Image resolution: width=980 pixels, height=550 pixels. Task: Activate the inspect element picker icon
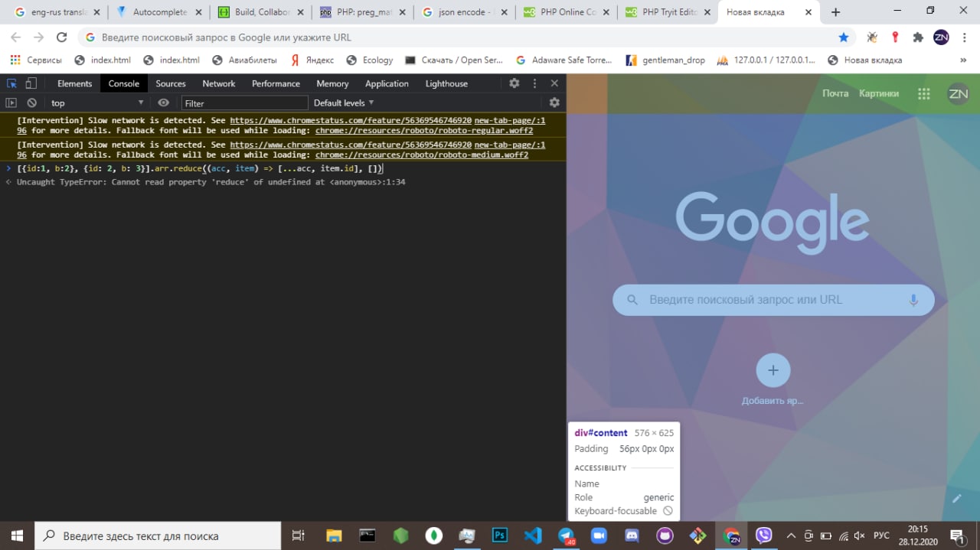click(11, 83)
